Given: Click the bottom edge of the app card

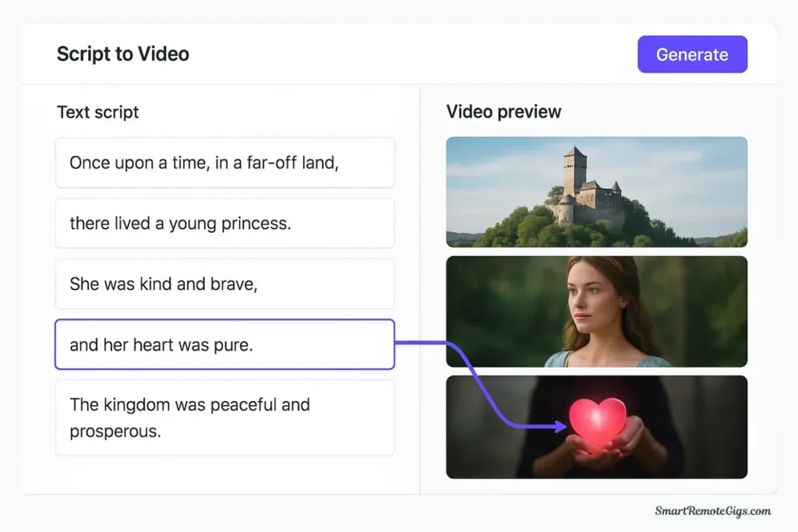Looking at the screenshot, I should (x=399, y=491).
